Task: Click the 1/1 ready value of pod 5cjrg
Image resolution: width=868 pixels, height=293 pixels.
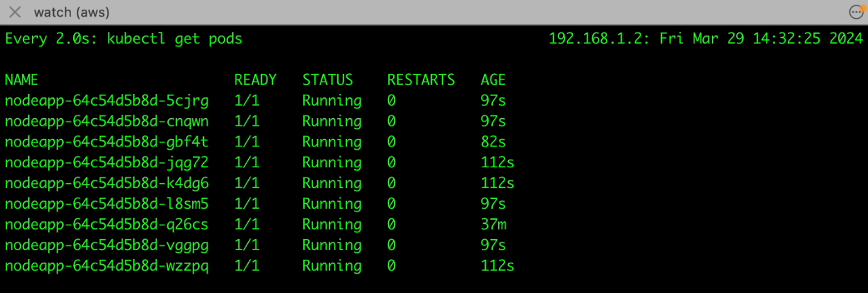Action: tap(247, 101)
